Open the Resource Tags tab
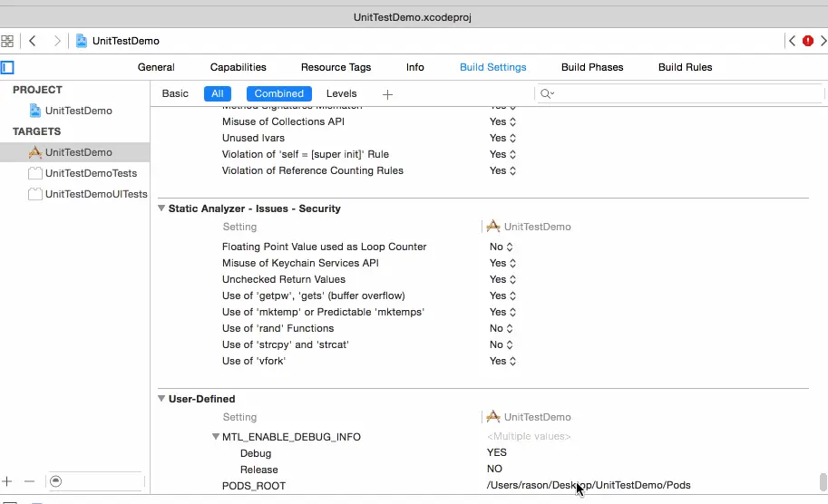Viewport: 828px width, 504px height. pyautogui.click(x=336, y=67)
